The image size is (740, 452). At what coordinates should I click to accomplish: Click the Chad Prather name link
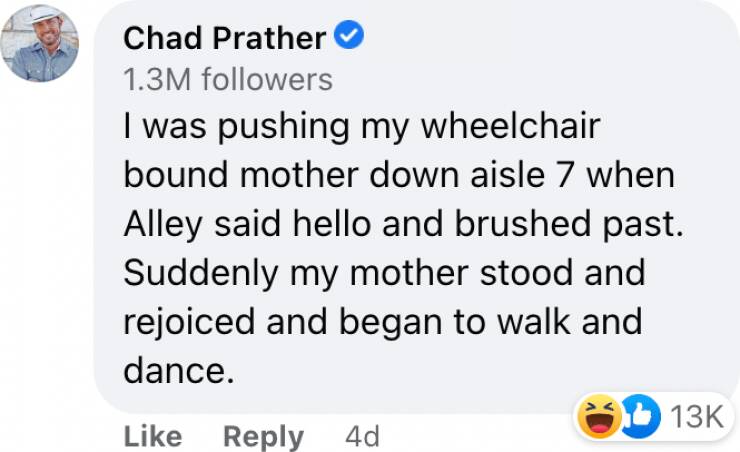224,39
